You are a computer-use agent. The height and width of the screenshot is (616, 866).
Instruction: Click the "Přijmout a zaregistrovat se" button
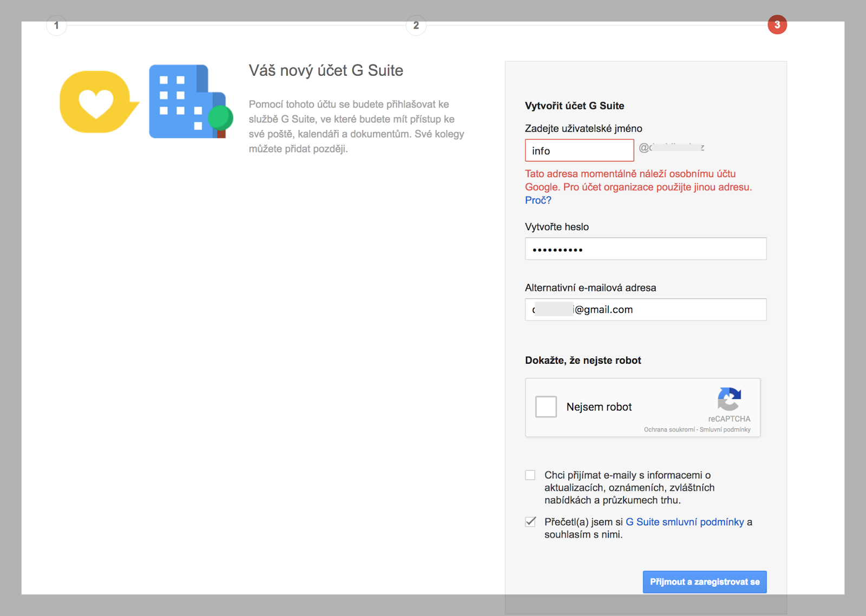[x=705, y=582]
